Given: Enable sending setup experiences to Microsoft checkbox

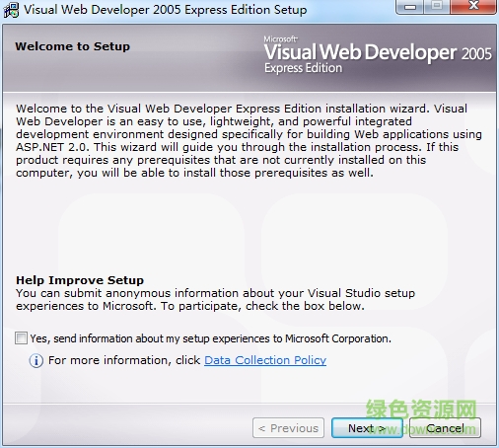Looking at the screenshot, I should (21, 338).
